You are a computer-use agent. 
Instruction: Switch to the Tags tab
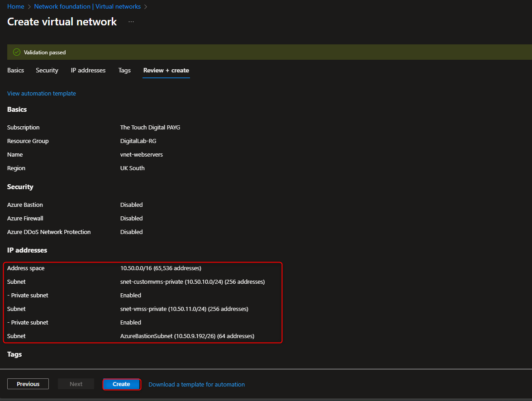click(x=124, y=70)
